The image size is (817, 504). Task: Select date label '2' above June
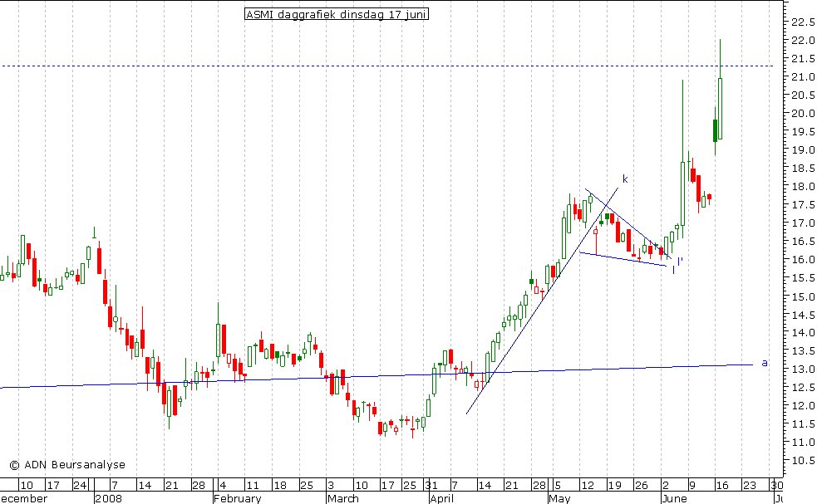point(666,485)
